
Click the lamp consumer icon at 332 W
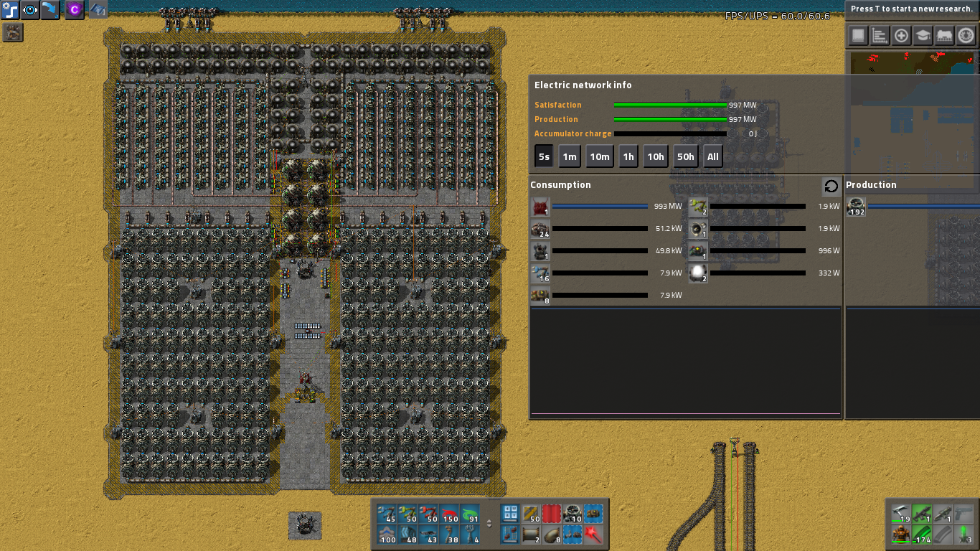click(x=698, y=273)
